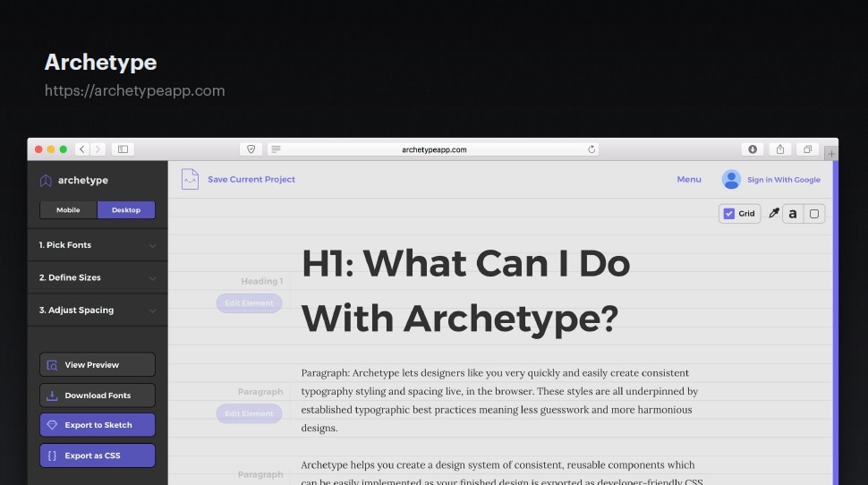The image size is (868, 485).
Task: Click Save Current Project link
Action: click(251, 179)
